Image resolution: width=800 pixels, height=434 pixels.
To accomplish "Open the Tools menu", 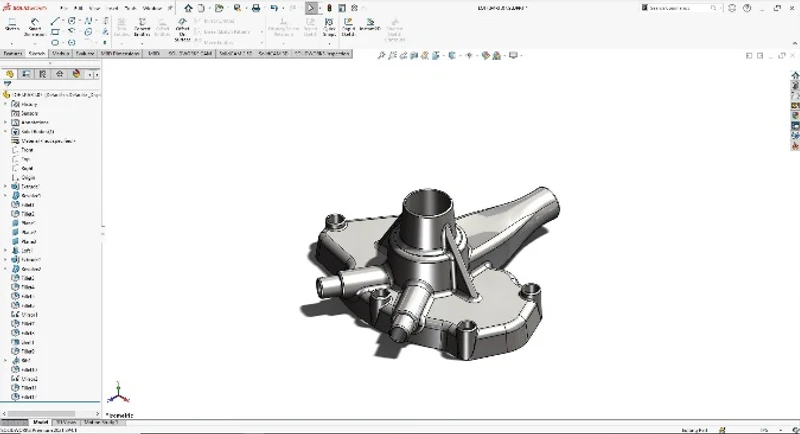I will 130,8.
